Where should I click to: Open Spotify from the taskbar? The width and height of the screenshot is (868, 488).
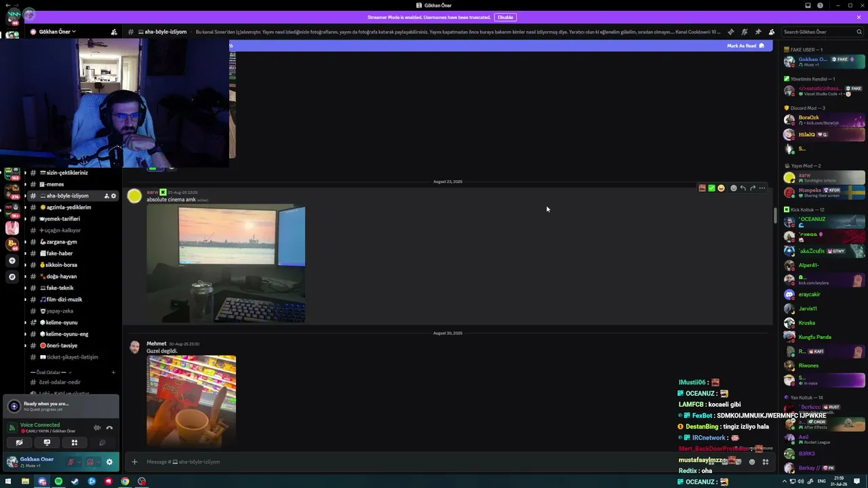pyautogui.click(x=58, y=481)
